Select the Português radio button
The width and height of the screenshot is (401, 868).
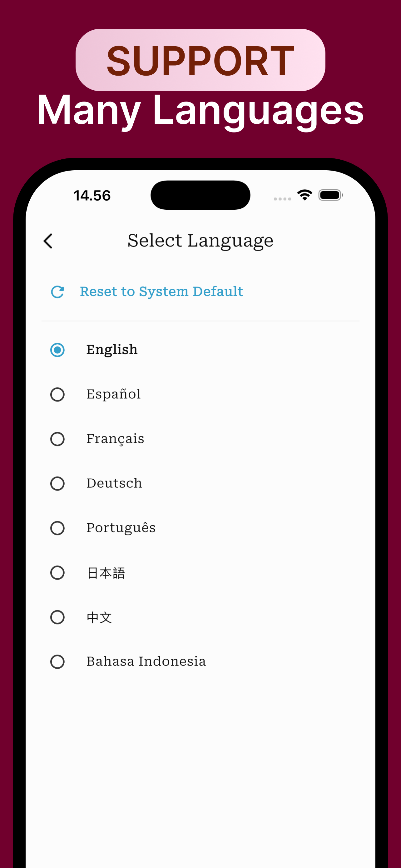coord(57,528)
